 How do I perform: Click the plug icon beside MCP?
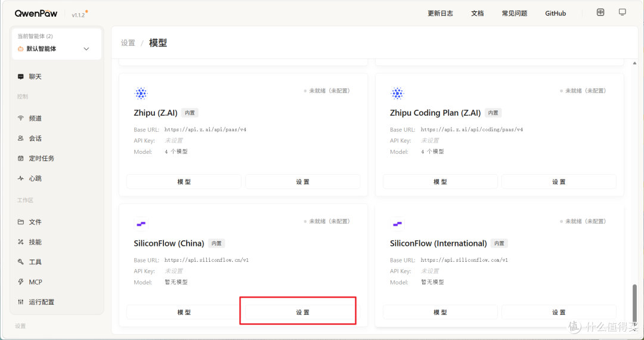20,282
